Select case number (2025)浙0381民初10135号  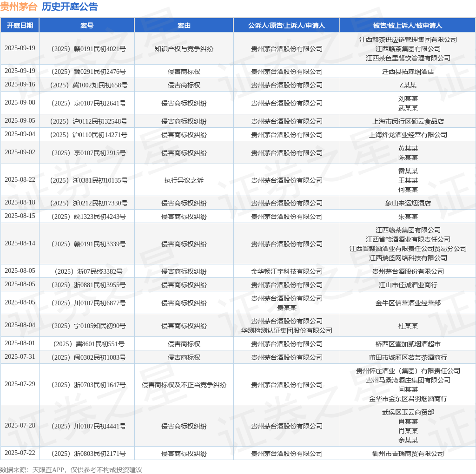[89, 181]
